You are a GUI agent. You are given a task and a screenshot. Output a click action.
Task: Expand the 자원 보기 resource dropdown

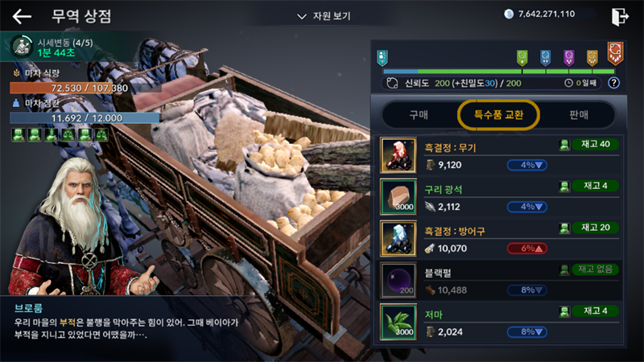point(324,16)
